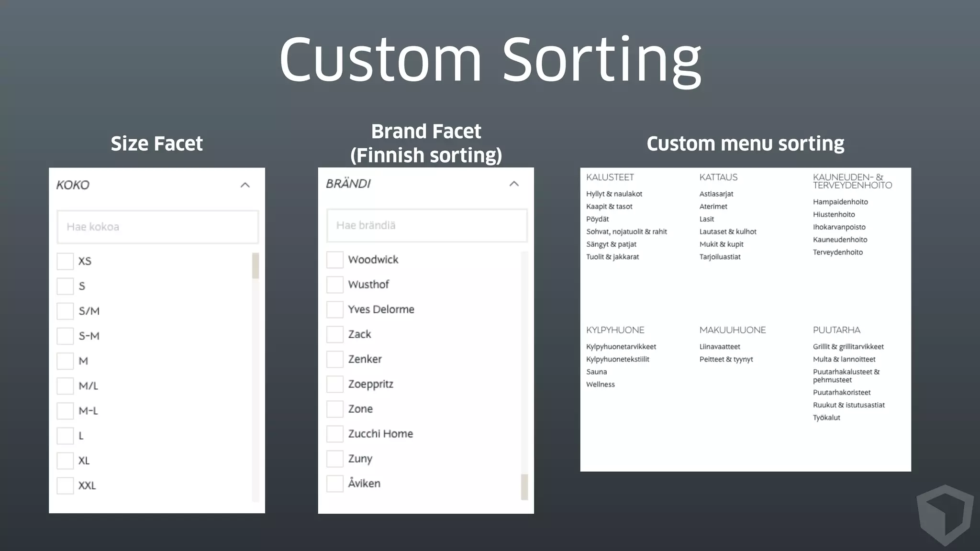Go to the Kylpyhuonetekstiilit link
The height and width of the screenshot is (551, 980).
click(618, 359)
